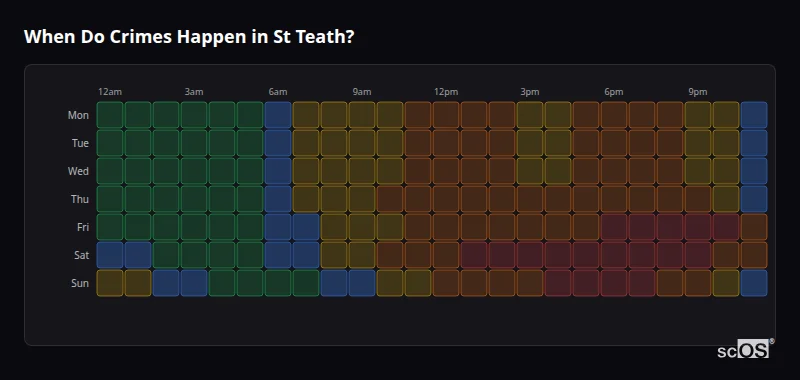Screen dimensions: 800x380
Task: Click the Wednesday 6am blue cell
Action: pyautogui.click(x=278, y=171)
